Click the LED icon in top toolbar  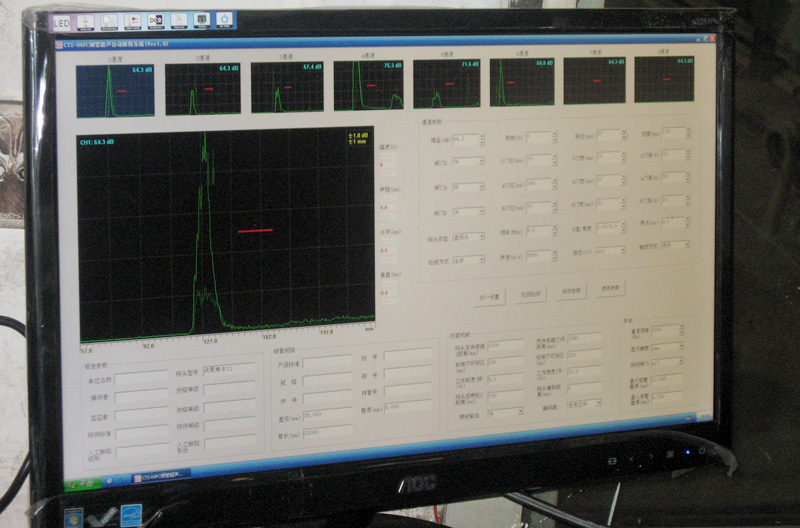[62, 21]
